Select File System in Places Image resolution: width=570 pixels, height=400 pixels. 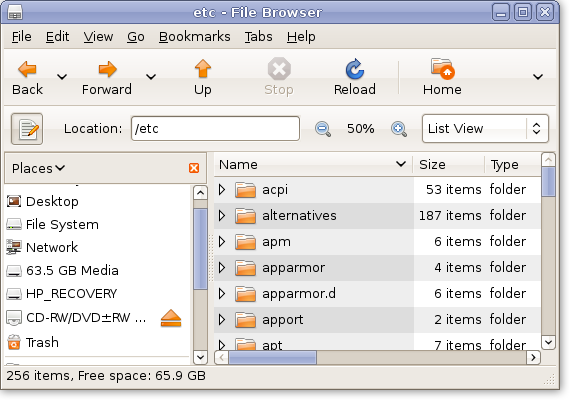[53, 224]
